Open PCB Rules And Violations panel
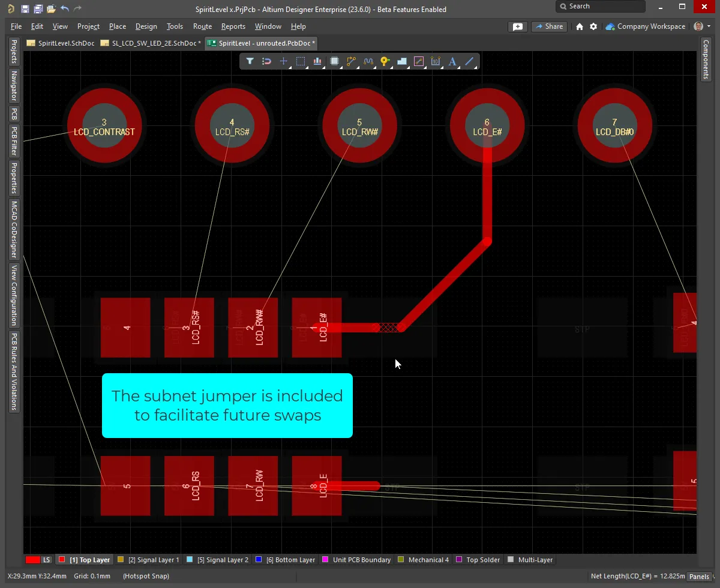This screenshot has height=588, width=720. (x=14, y=372)
